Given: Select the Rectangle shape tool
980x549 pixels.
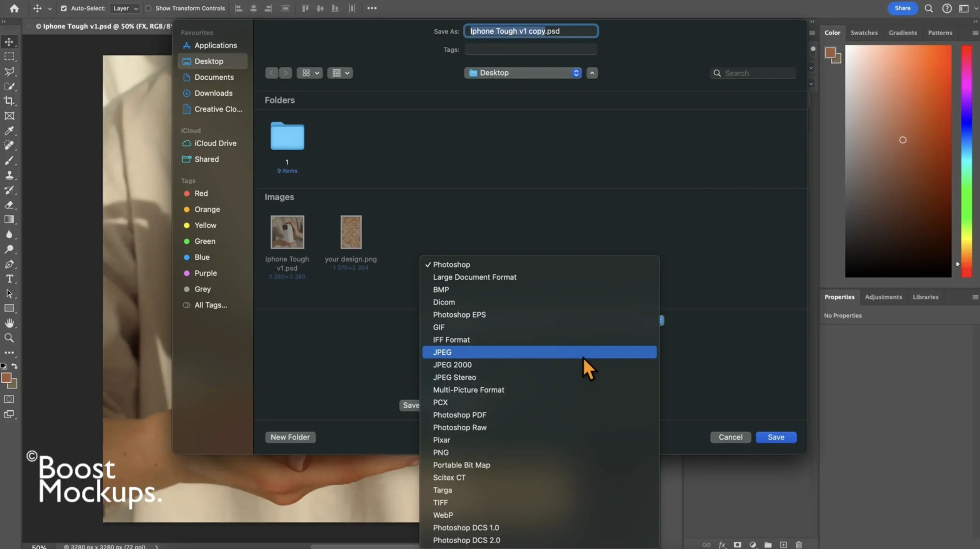Looking at the screenshot, I should coord(9,308).
